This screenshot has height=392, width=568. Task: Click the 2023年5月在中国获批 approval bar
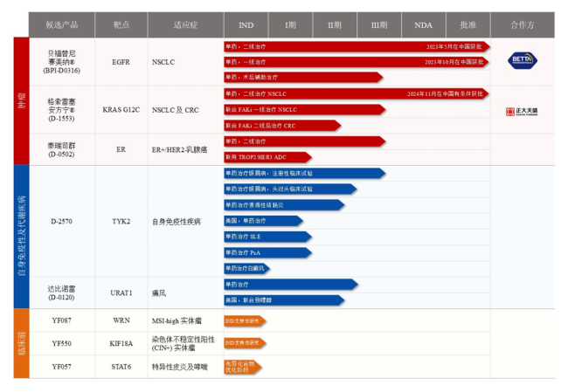pos(357,46)
